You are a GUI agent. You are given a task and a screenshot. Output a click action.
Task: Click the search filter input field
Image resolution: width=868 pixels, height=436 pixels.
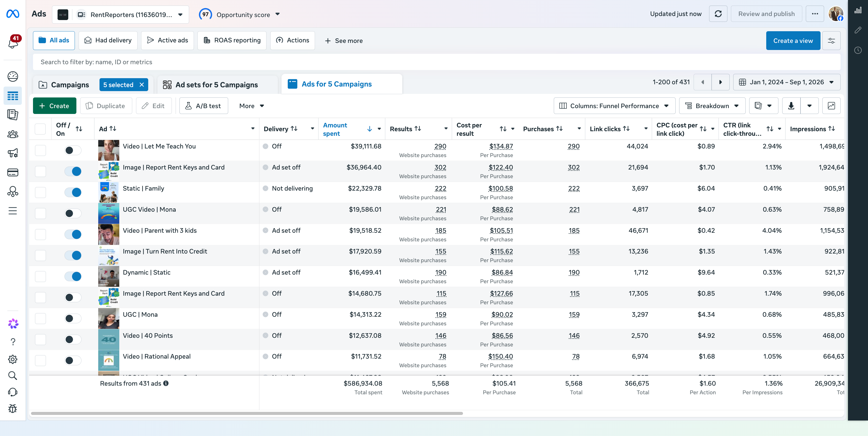436,62
